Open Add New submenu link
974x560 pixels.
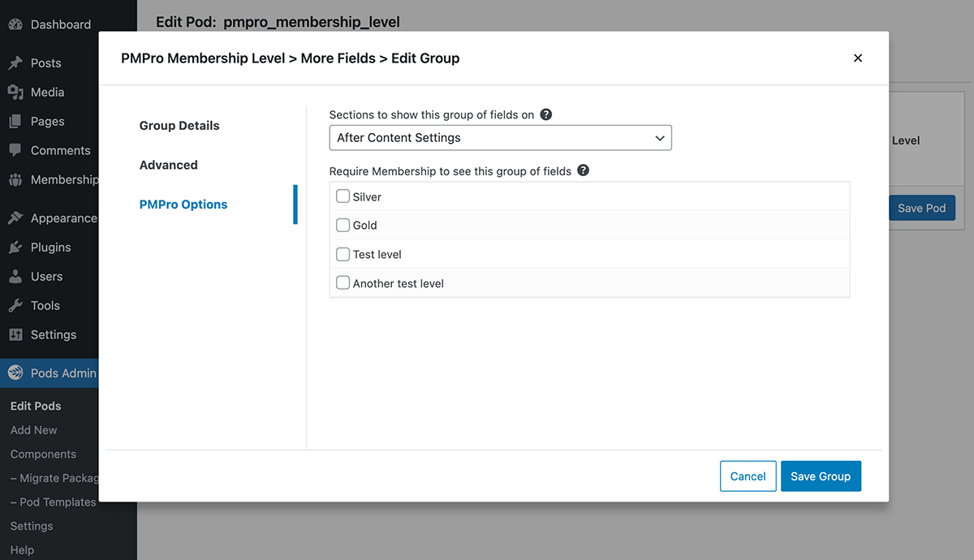[x=34, y=430]
